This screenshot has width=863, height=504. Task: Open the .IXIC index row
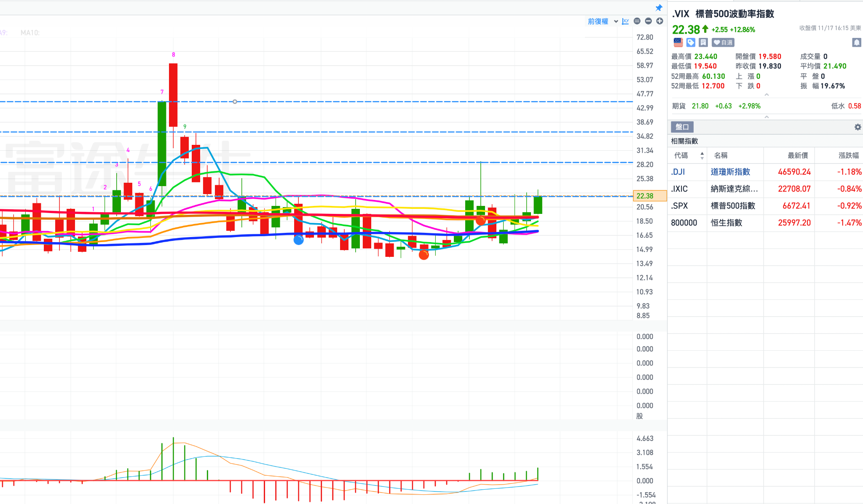click(x=679, y=189)
